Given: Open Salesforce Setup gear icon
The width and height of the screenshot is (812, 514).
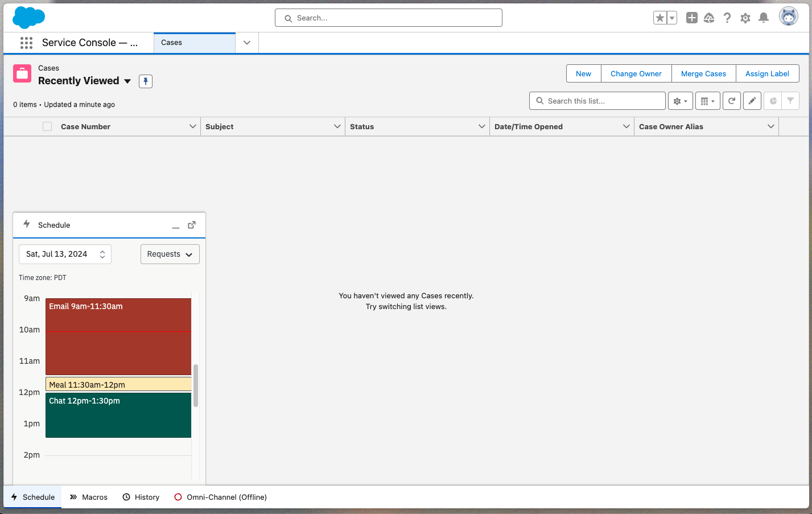Looking at the screenshot, I should pos(745,18).
